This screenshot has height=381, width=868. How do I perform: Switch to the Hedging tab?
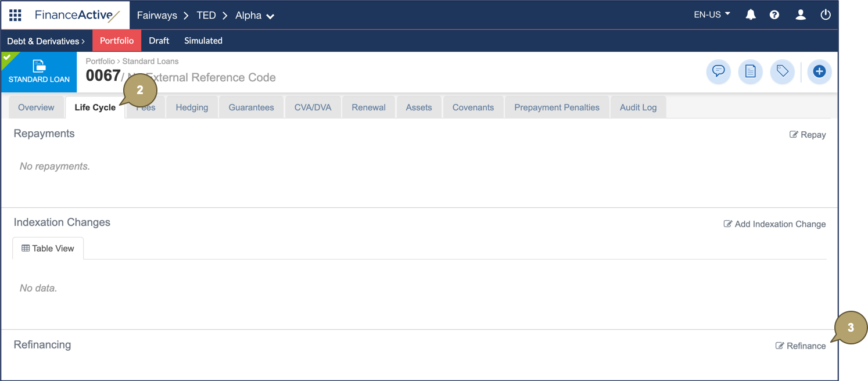pyautogui.click(x=192, y=107)
